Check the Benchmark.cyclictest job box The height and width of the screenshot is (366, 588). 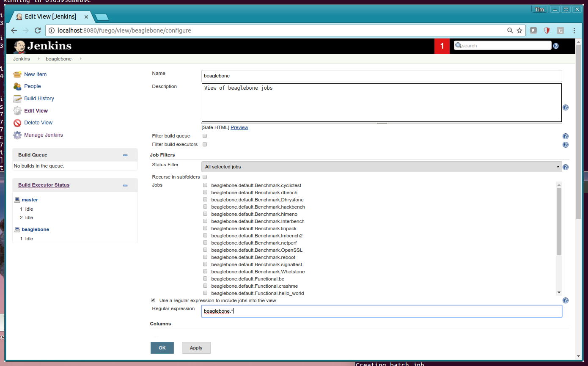click(205, 185)
